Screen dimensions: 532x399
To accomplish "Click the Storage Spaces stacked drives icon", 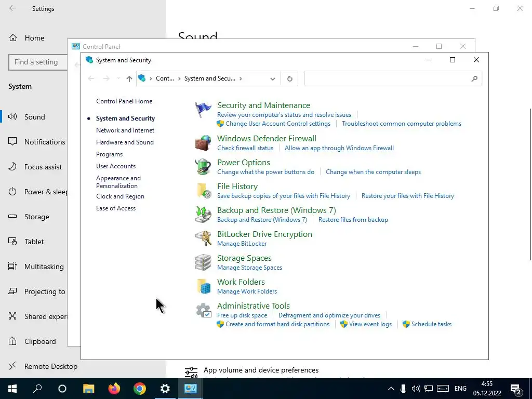I will click(x=203, y=262).
